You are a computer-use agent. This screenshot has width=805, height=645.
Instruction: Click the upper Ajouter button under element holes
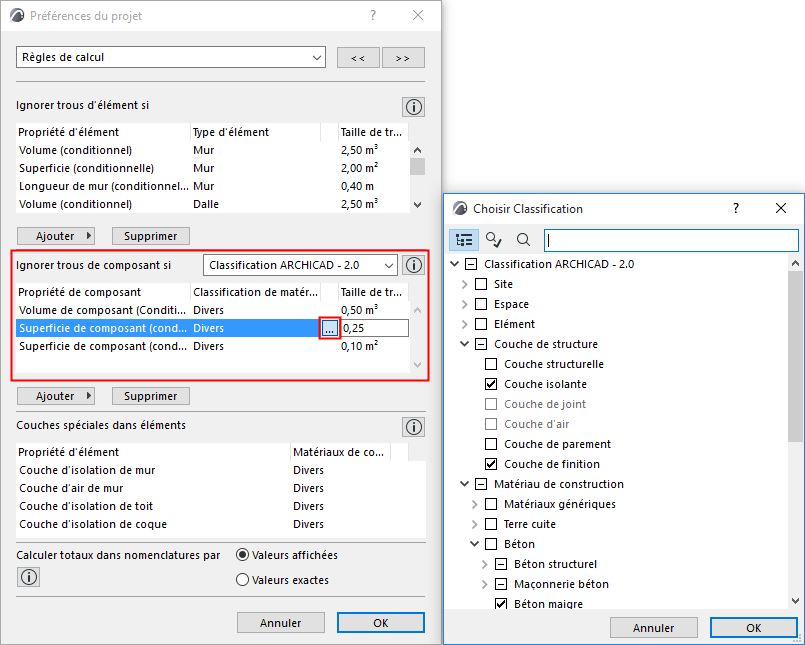point(56,236)
